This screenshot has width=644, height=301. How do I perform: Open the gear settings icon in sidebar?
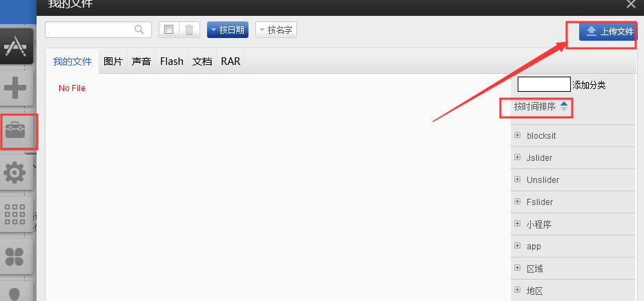15,173
